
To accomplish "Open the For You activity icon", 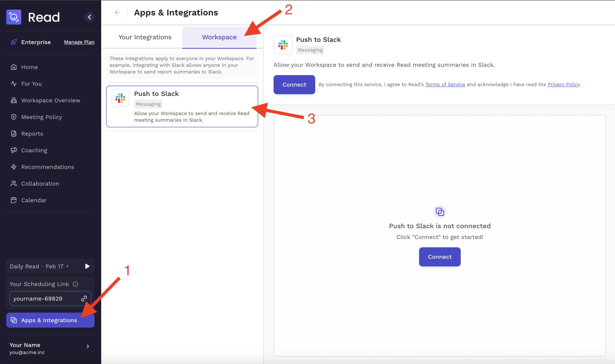I will point(14,84).
